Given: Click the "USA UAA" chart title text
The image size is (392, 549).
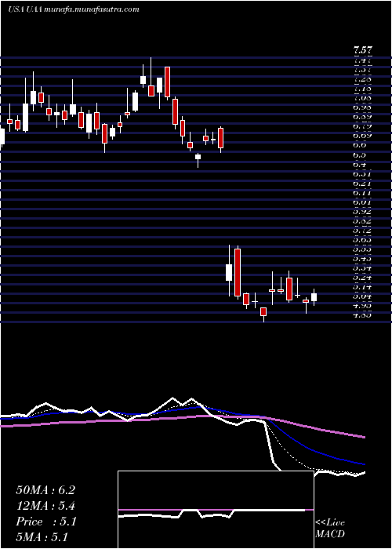Looking at the screenshot, I should tap(25, 9).
